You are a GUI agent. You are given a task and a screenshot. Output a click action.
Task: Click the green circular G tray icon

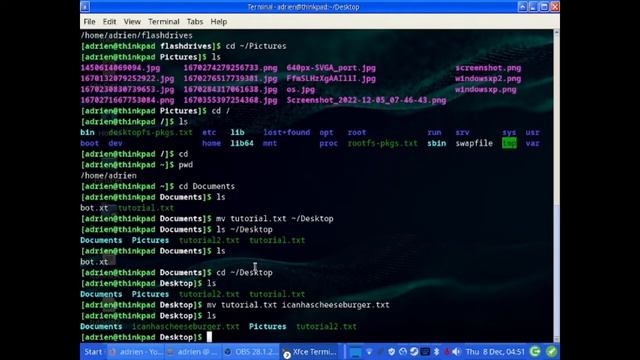point(535,351)
